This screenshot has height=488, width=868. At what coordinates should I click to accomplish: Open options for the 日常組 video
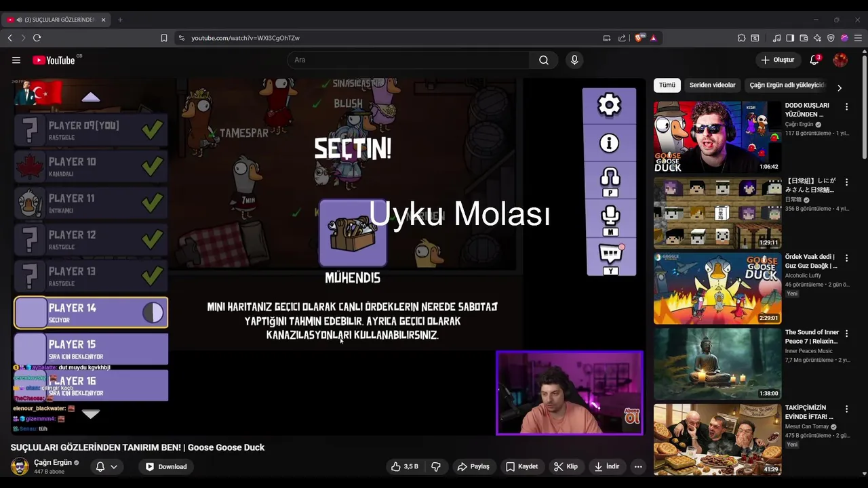pos(846,182)
